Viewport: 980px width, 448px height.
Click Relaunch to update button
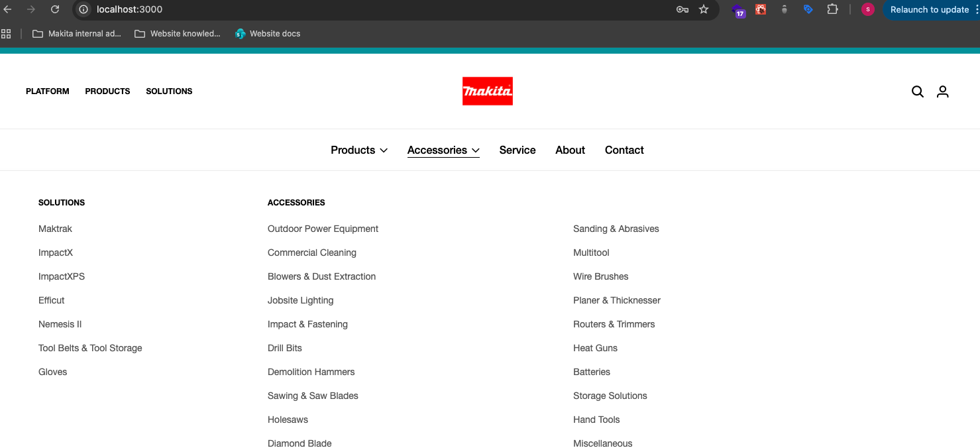pyautogui.click(x=930, y=9)
